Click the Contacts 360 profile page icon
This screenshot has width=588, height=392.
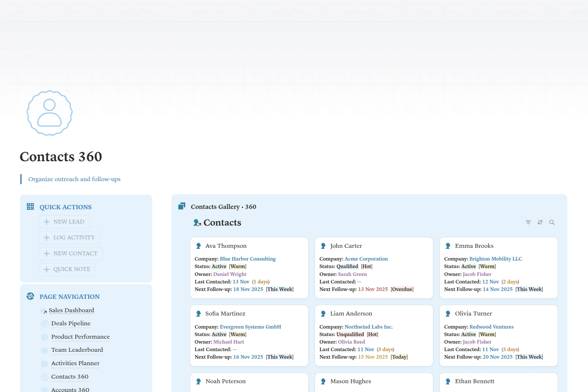coord(49,113)
